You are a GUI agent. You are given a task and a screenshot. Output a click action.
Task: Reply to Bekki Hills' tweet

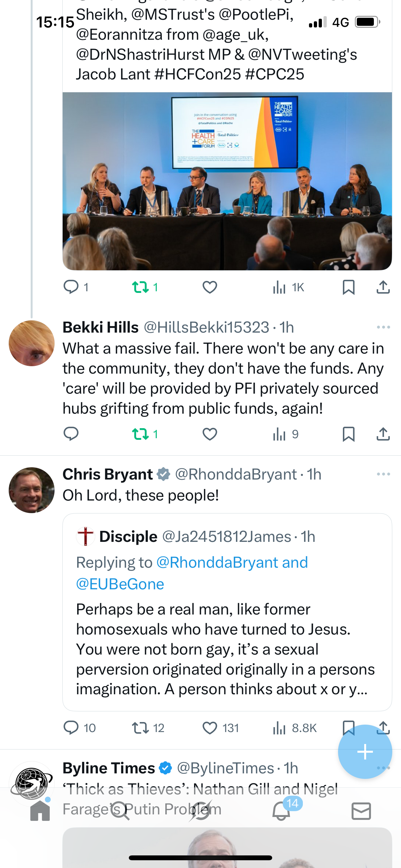pos(71,434)
